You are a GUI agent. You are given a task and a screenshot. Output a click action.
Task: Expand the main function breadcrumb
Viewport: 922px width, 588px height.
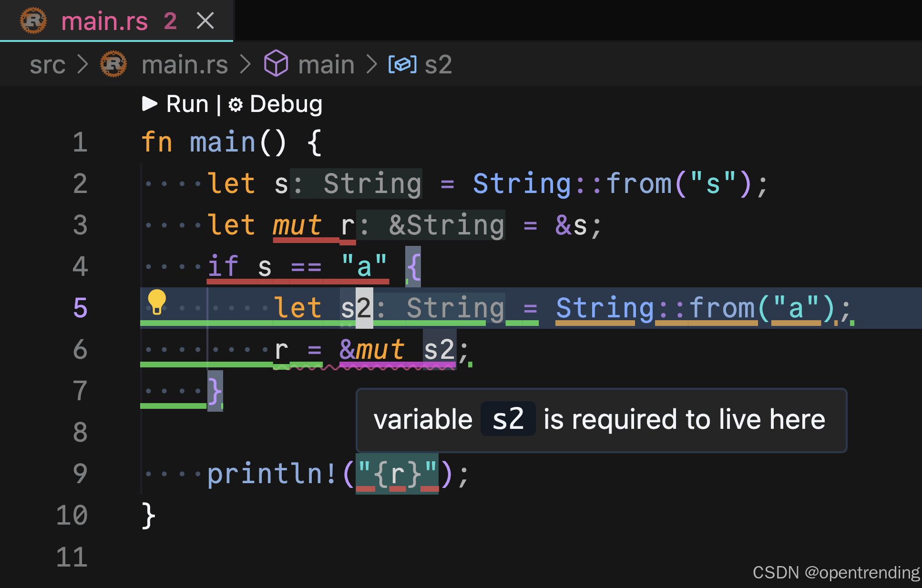pyautogui.click(x=327, y=65)
